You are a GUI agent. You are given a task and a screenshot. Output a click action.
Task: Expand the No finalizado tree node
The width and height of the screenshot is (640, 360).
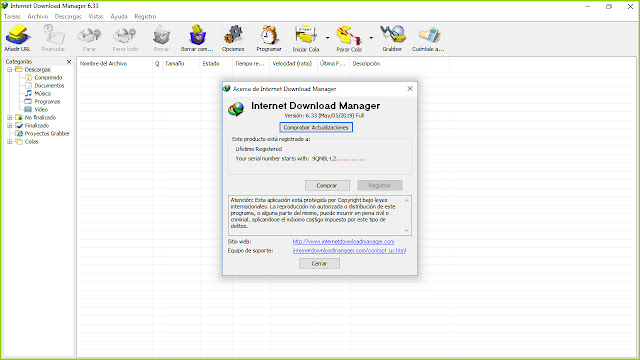pos(9,118)
